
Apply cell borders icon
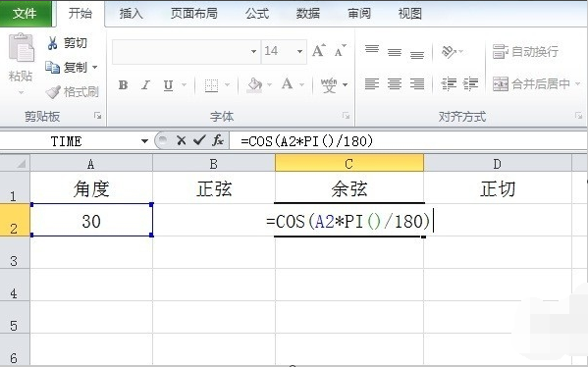pyautogui.click(x=211, y=85)
